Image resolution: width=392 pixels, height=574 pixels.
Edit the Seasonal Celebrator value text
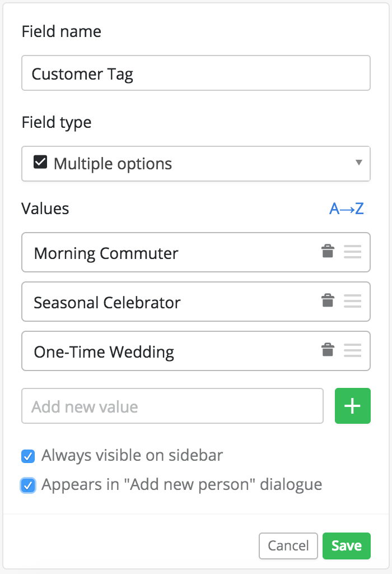click(107, 303)
